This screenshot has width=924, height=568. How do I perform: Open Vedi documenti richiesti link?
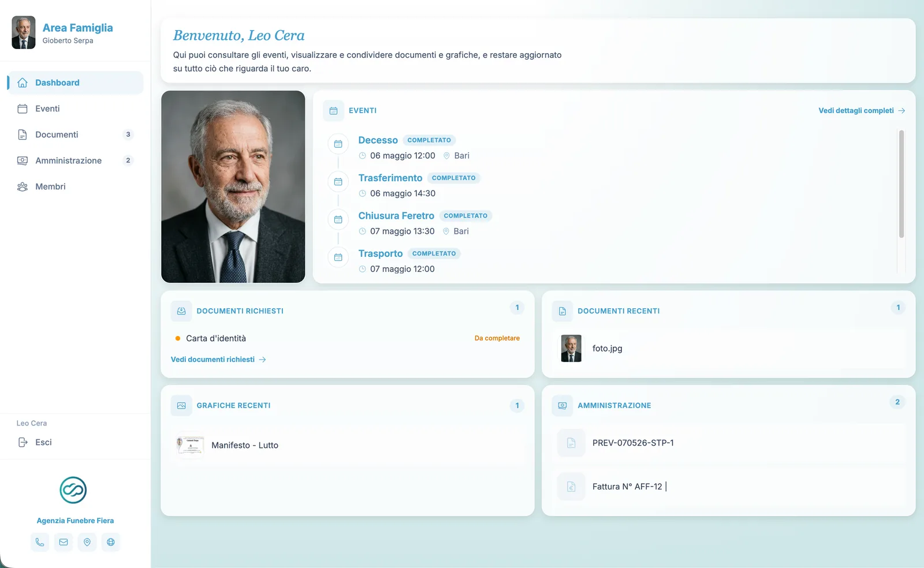[x=218, y=360]
